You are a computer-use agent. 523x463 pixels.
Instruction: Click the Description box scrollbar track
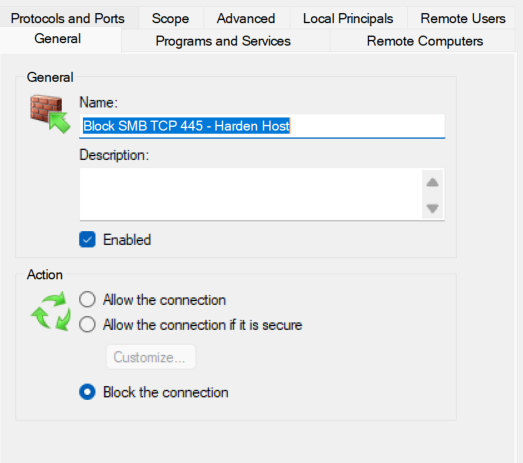point(432,195)
